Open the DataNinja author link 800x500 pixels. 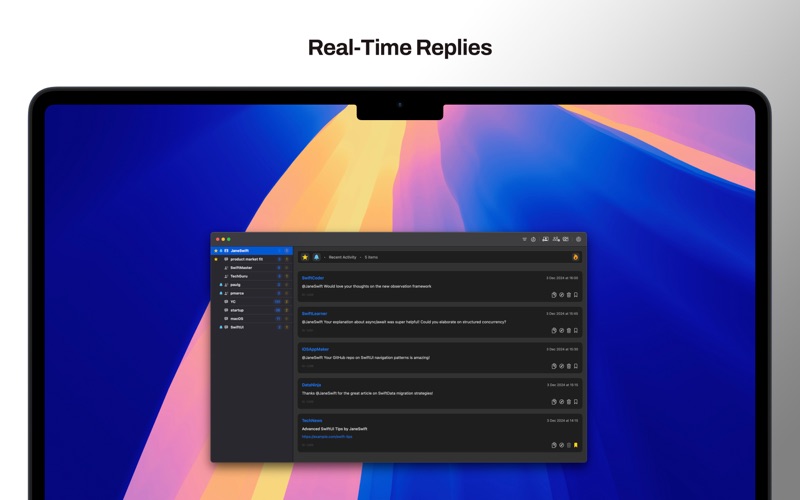pyautogui.click(x=311, y=385)
